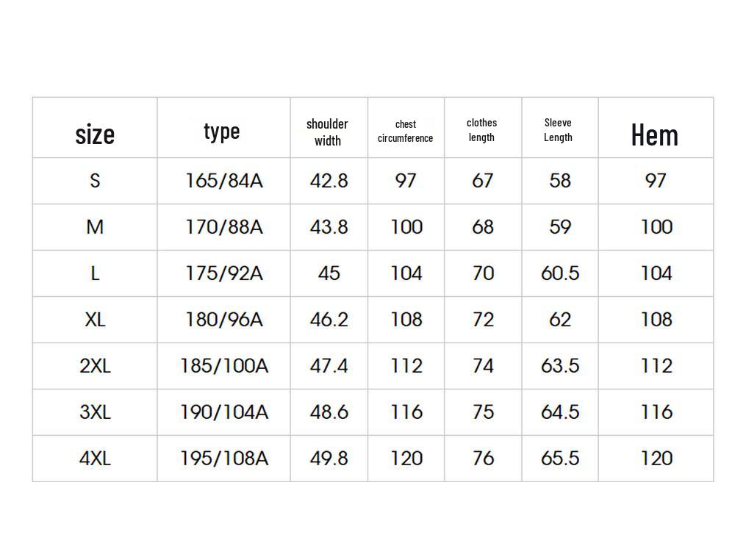Click the 4XL size cell
746x560 pixels.
point(95,458)
